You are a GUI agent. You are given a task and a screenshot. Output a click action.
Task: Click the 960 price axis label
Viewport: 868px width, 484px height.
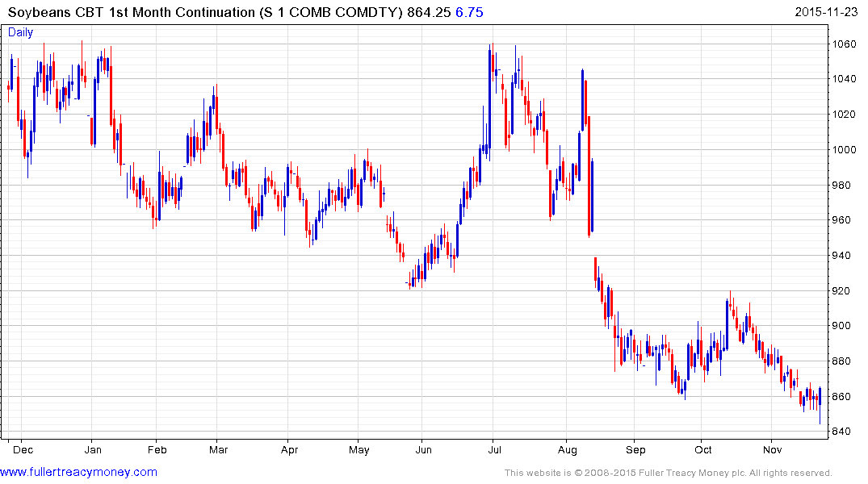(x=841, y=220)
